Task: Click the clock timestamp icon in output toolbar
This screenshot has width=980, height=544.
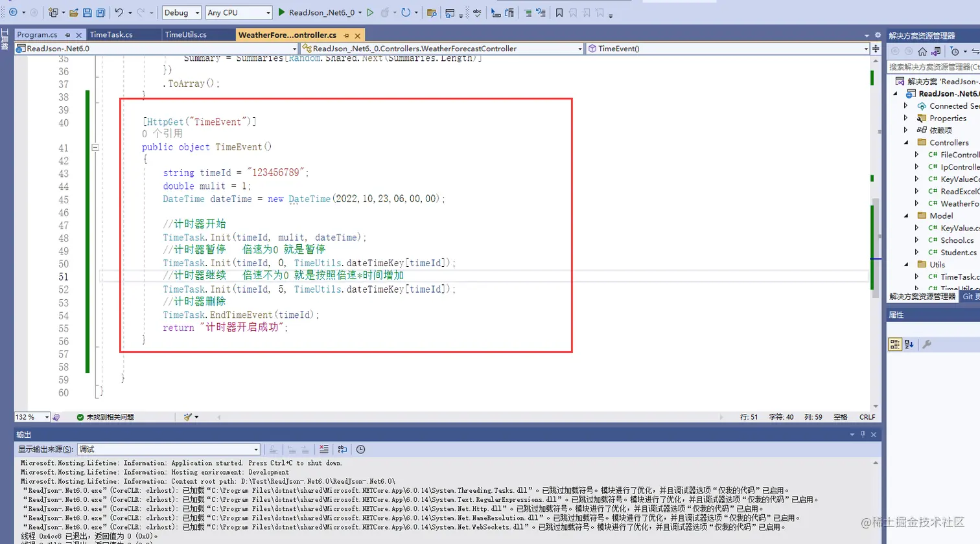Action: (x=361, y=449)
